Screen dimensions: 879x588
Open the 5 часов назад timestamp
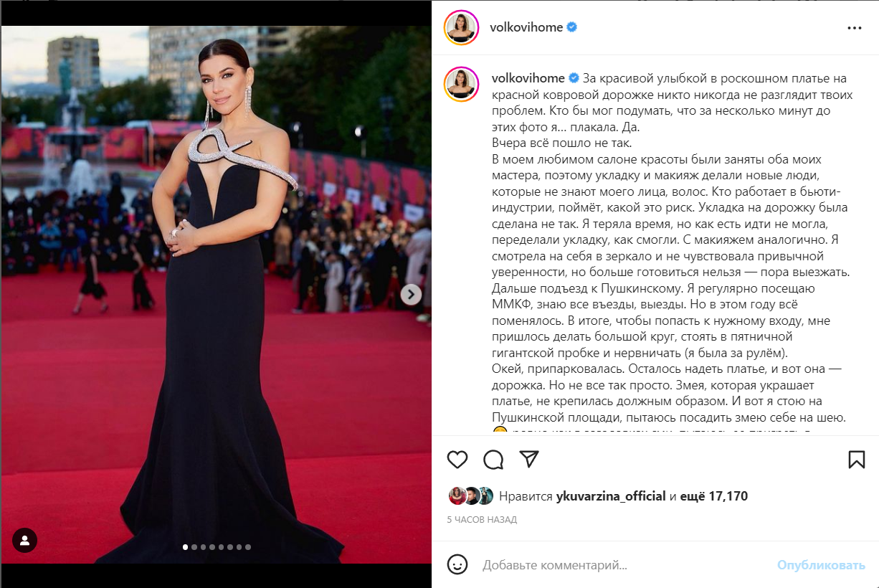[482, 519]
